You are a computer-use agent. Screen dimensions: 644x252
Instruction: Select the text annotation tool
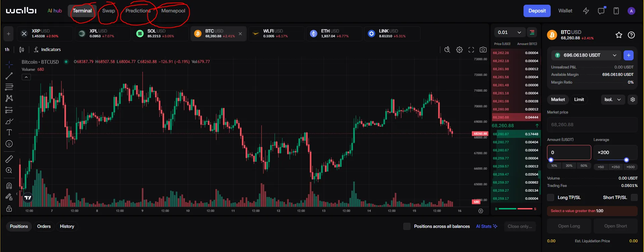click(x=9, y=132)
